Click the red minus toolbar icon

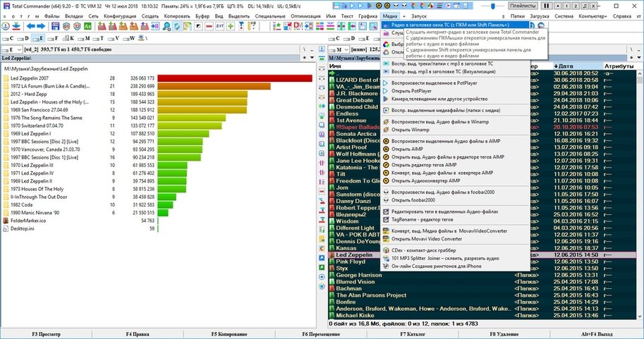click(x=209, y=26)
